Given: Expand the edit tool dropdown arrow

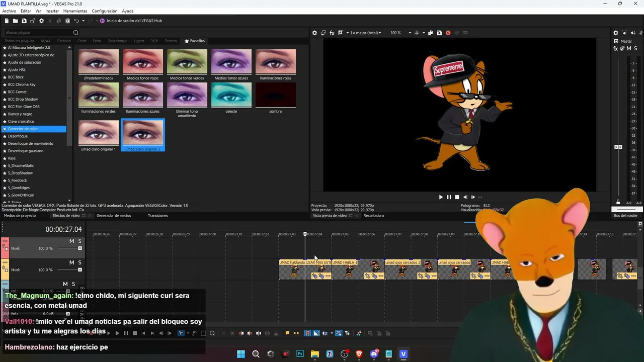Looking at the screenshot, I should click(187, 333).
